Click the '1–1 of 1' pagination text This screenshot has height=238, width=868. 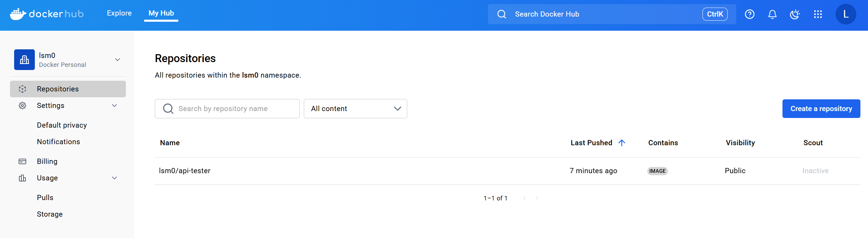click(x=495, y=198)
